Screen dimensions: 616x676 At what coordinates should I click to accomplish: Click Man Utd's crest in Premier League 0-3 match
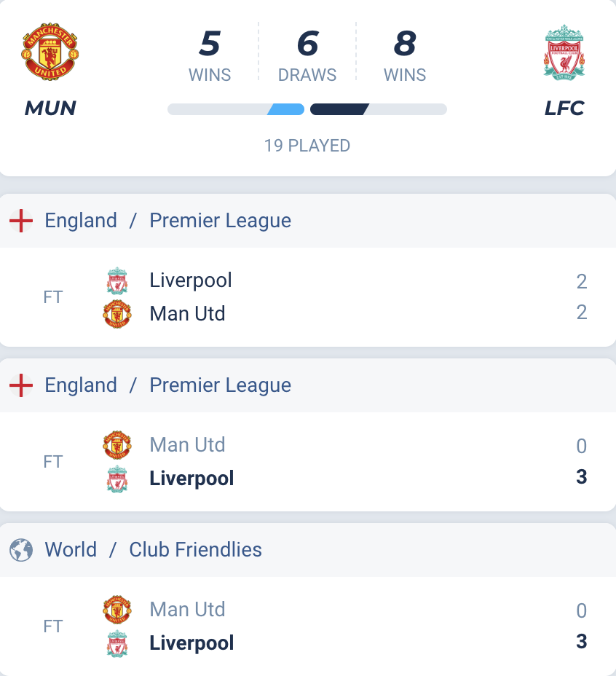[117, 445]
